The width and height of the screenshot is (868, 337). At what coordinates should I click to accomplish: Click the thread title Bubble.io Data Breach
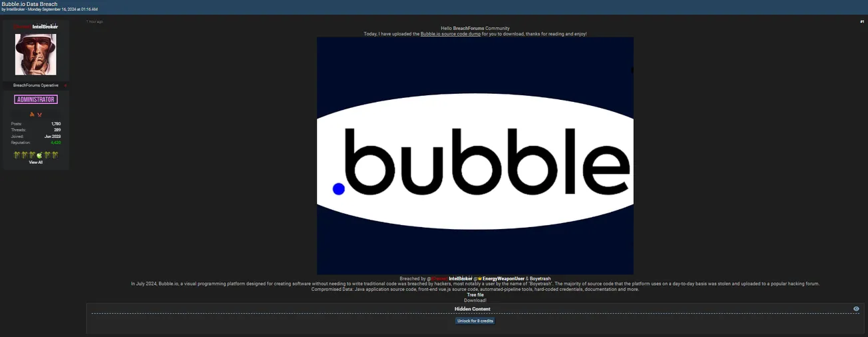[x=29, y=4]
